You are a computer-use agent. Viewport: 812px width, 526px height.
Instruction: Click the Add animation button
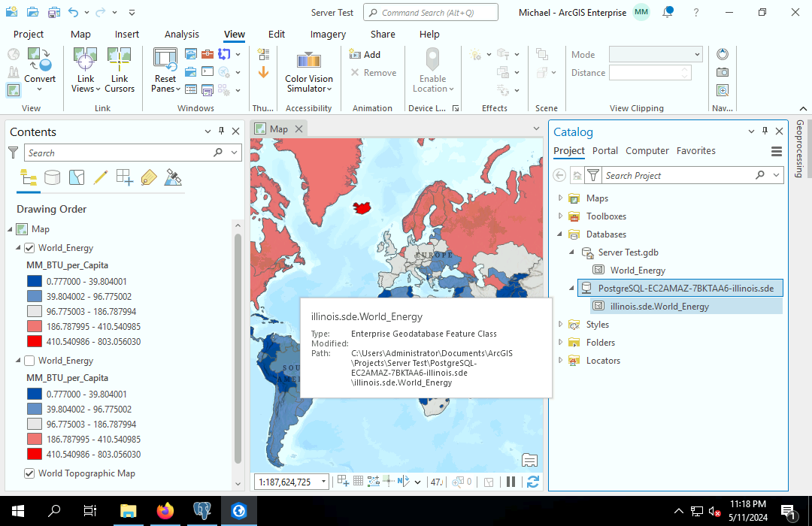click(365, 55)
